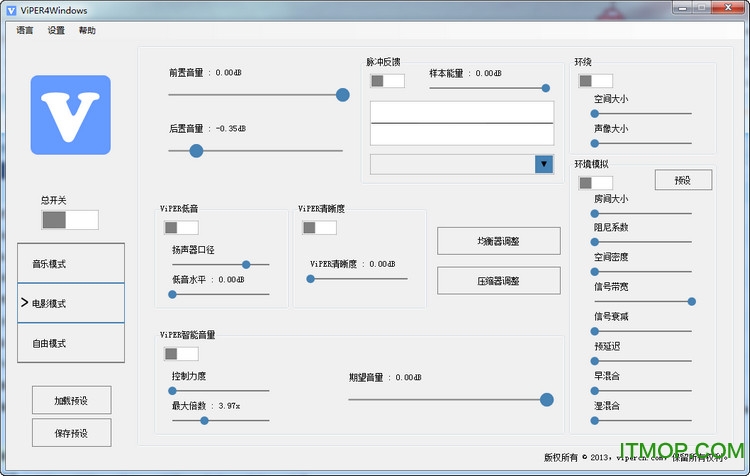Enable the 环境模拟 switch
Screen dimensions: 750x476
coord(596,183)
